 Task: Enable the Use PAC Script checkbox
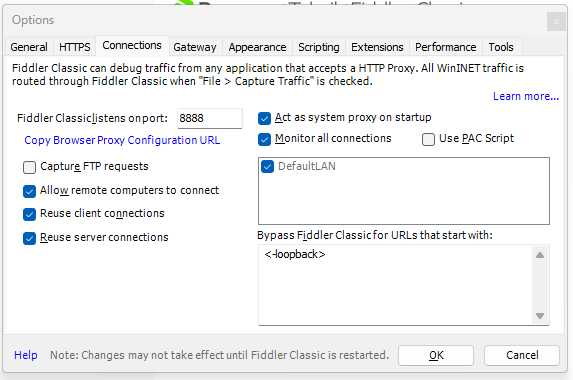pos(428,139)
